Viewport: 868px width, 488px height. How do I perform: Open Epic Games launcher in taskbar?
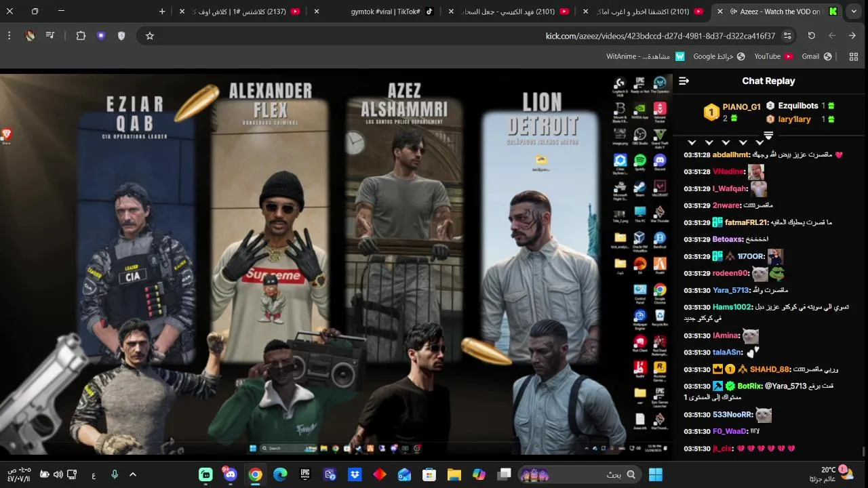point(305,474)
